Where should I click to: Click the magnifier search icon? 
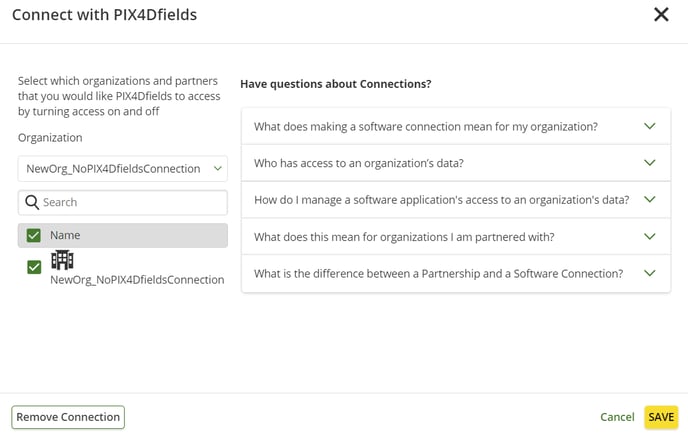32,202
